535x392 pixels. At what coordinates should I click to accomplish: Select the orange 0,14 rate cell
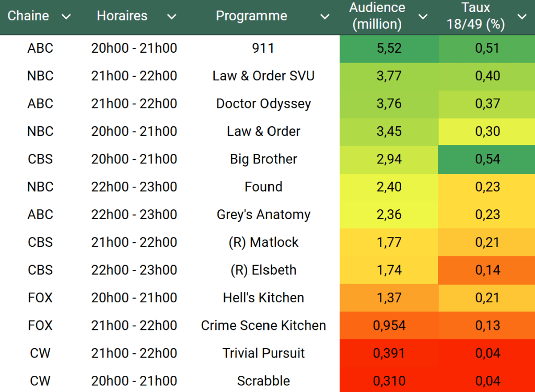tap(487, 270)
